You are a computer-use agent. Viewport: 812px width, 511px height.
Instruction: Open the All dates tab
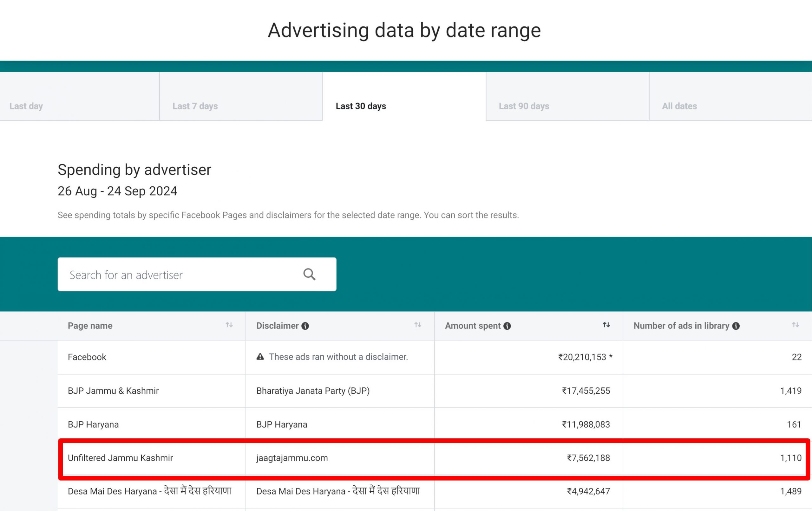[730, 96]
